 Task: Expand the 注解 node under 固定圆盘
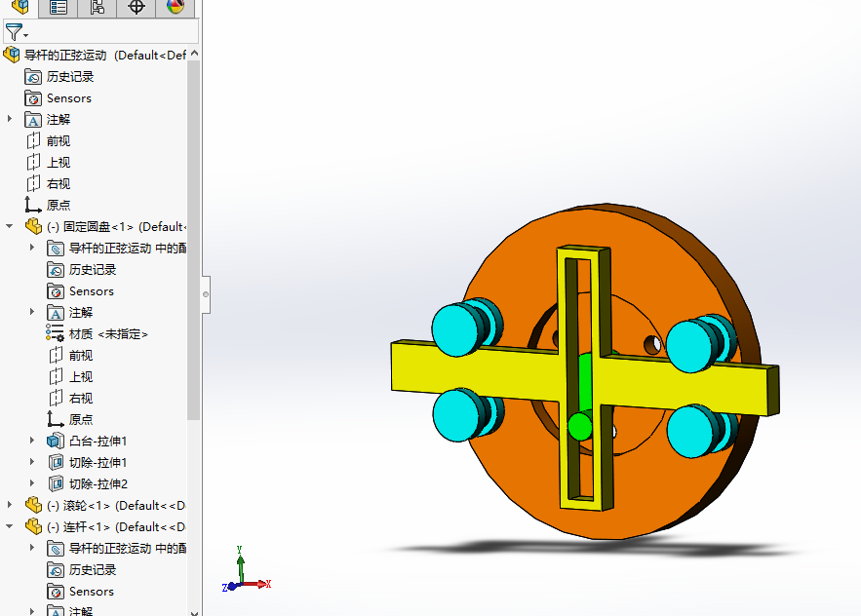[32, 312]
